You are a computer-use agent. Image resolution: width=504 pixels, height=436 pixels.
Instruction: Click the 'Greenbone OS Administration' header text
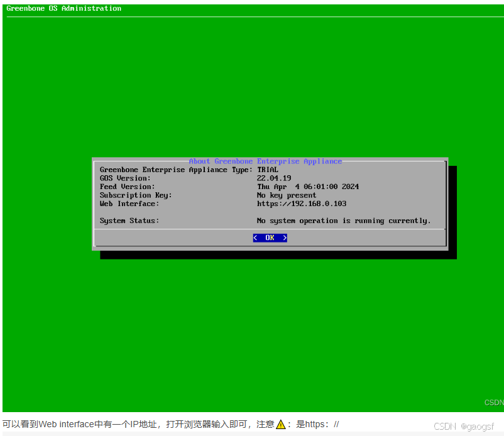[63, 8]
